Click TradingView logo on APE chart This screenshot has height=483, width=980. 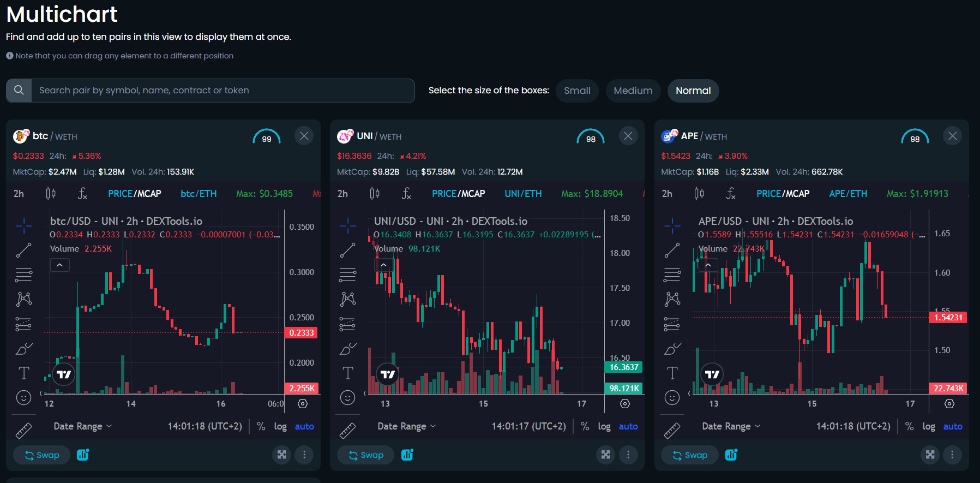click(x=712, y=374)
